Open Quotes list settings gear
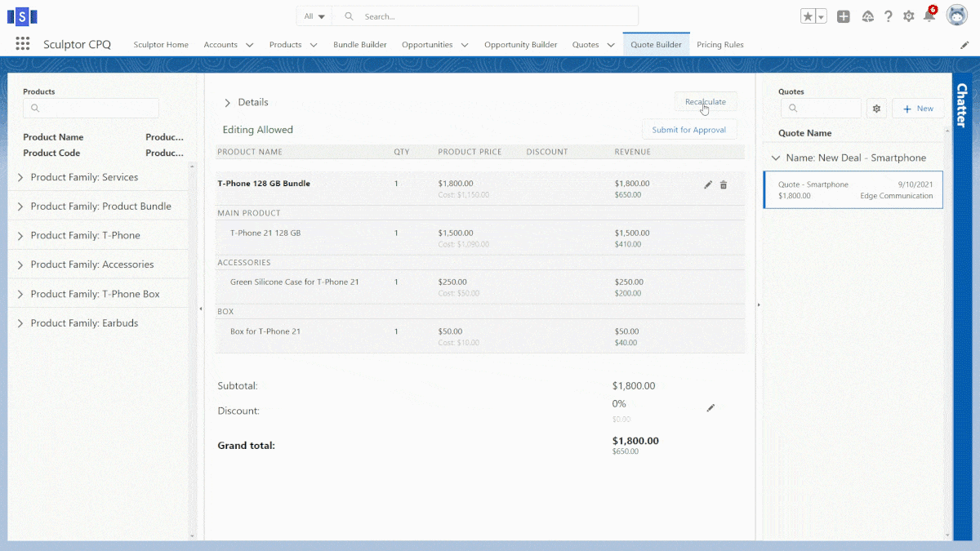The height and width of the screenshot is (551, 980). point(876,109)
